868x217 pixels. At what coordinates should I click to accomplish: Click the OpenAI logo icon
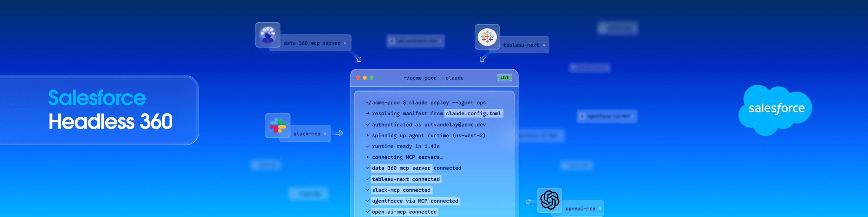tap(550, 200)
